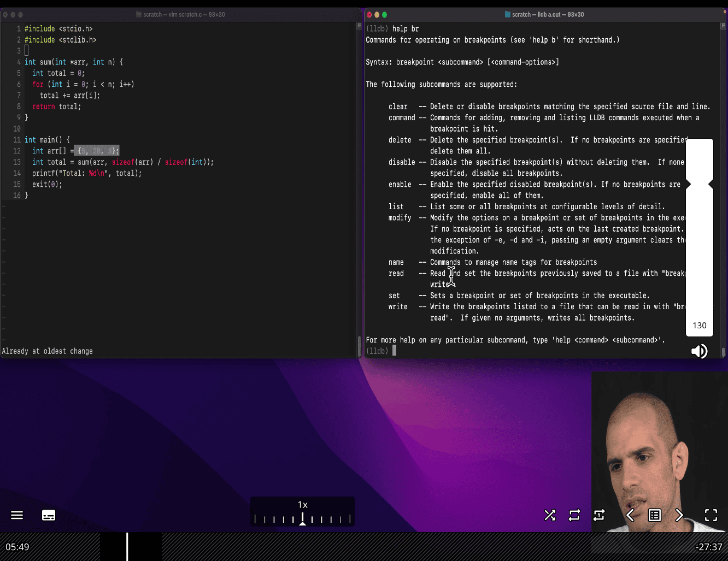Click the lldb terminal window title
This screenshot has width=728, height=561.
tap(547, 15)
